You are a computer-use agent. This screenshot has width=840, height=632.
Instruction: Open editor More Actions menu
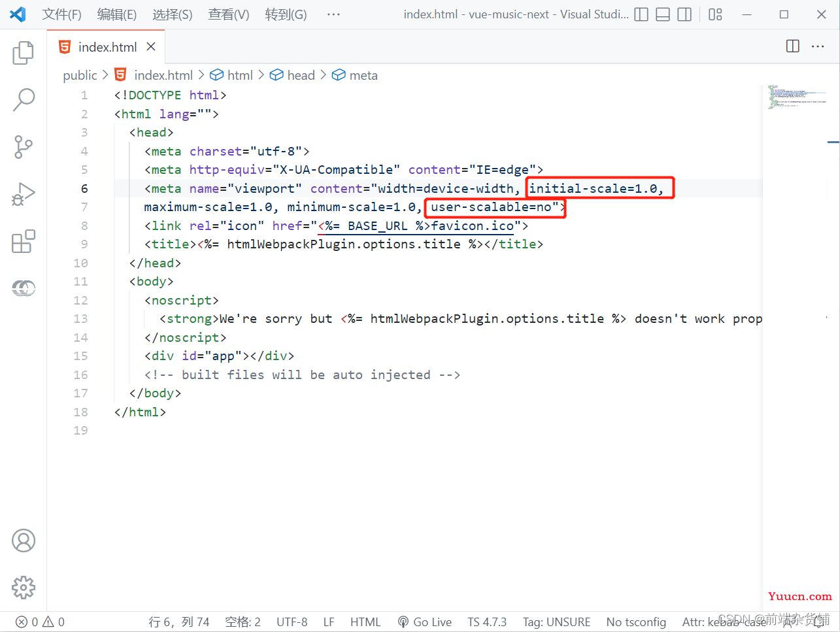(818, 46)
